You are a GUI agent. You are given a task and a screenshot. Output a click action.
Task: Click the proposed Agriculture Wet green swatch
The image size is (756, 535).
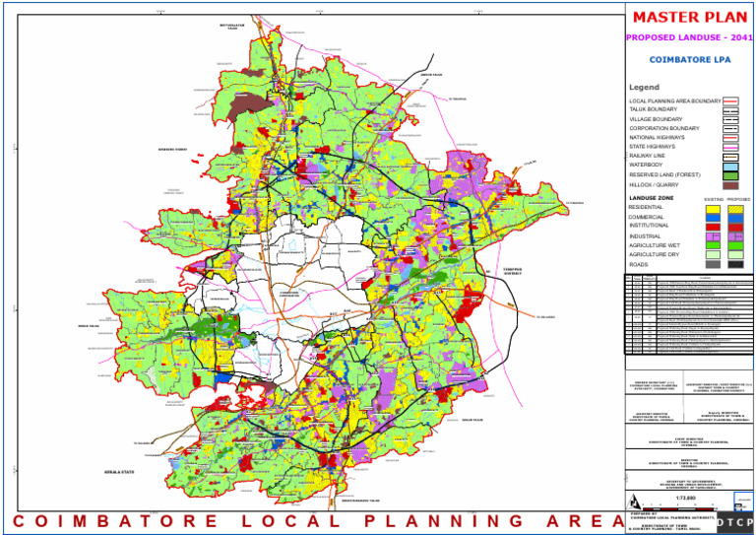click(735, 245)
